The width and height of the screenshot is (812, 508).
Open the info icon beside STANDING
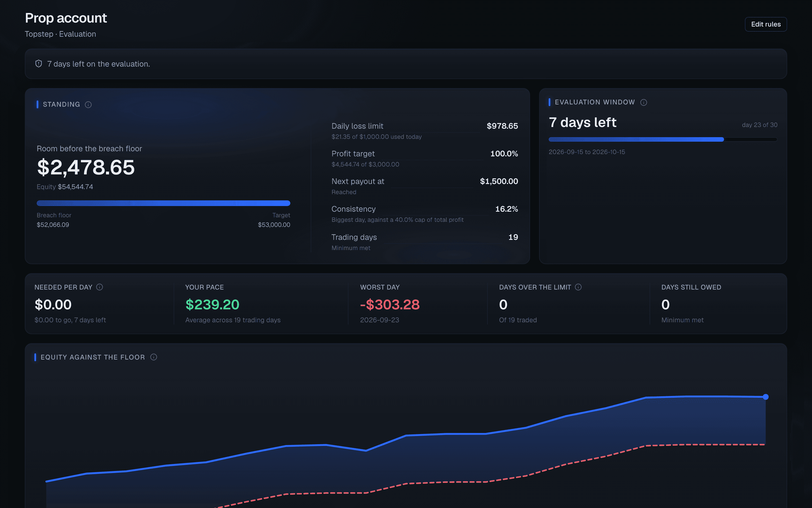tap(88, 105)
